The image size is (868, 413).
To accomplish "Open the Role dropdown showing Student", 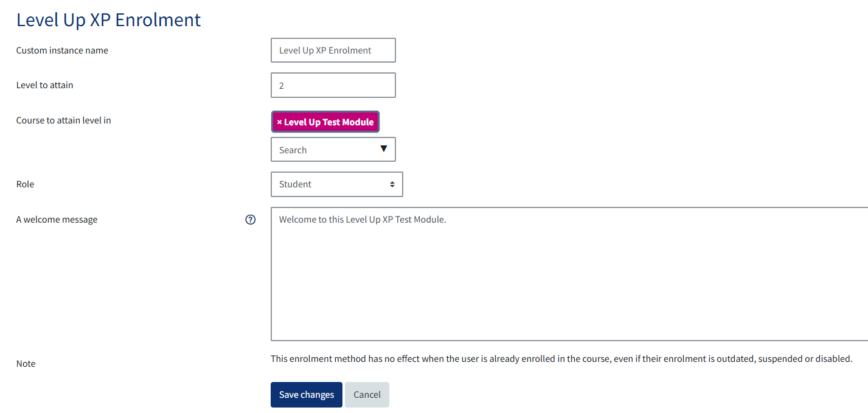I will point(336,184).
